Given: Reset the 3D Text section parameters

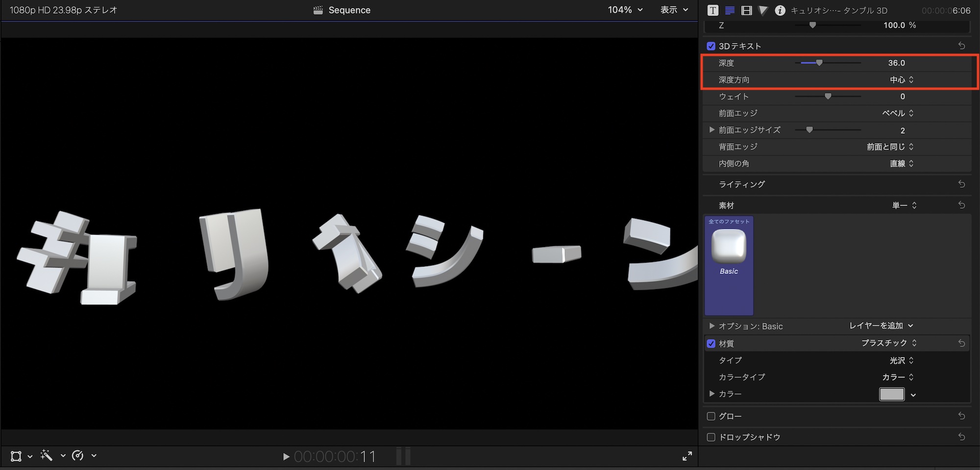Looking at the screenshot, I should tap(961, 46).
